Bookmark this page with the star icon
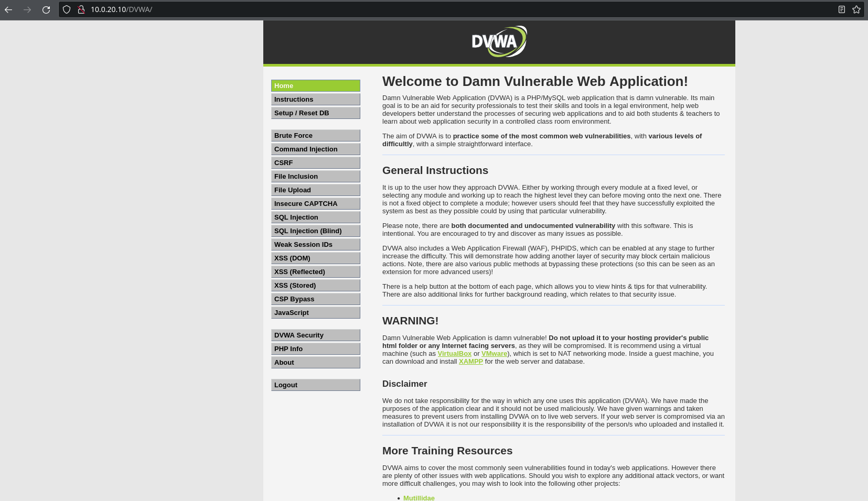The image size is (868, 501). click(855, 9)
